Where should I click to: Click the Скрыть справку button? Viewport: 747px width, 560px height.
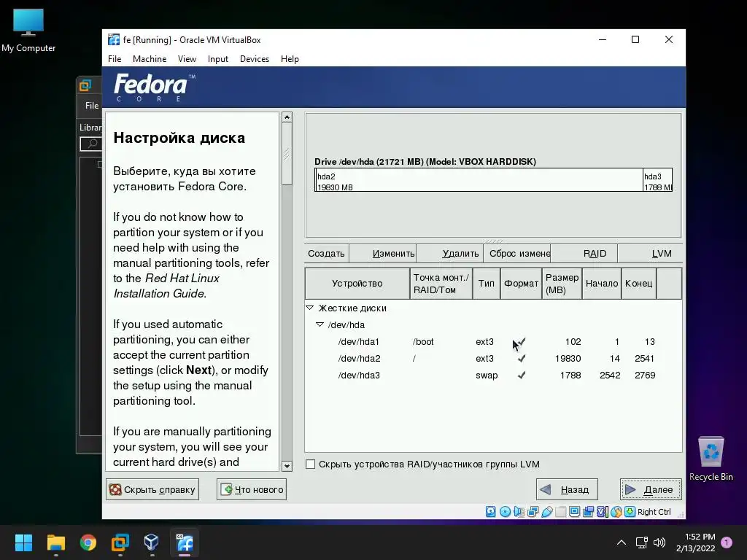[x=152, y=489]
